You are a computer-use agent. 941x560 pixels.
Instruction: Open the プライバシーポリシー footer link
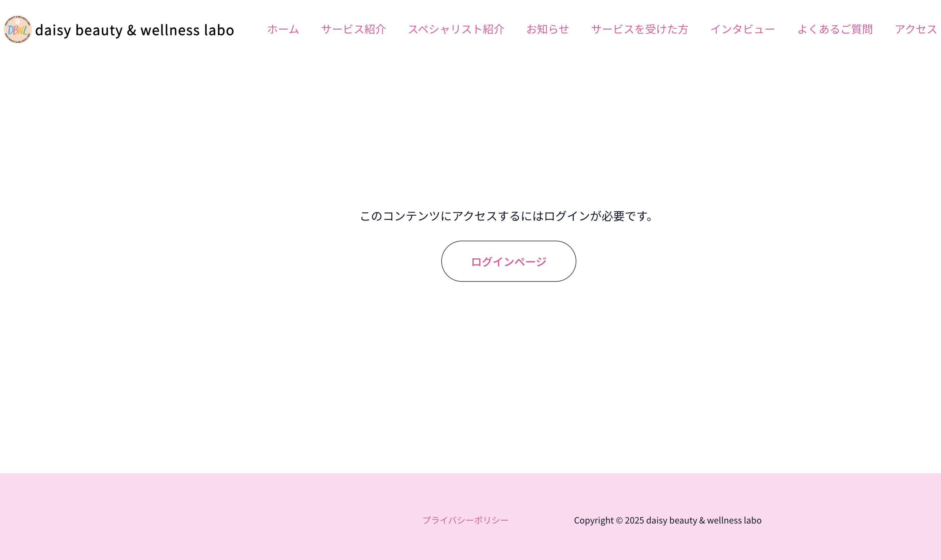click(465, 520)
